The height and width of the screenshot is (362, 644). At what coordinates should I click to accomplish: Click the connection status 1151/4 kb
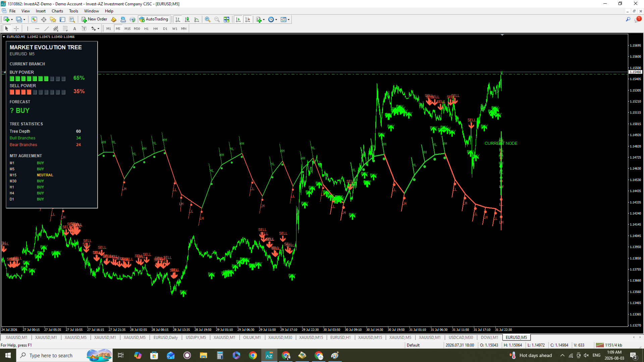tap(609, 345)
